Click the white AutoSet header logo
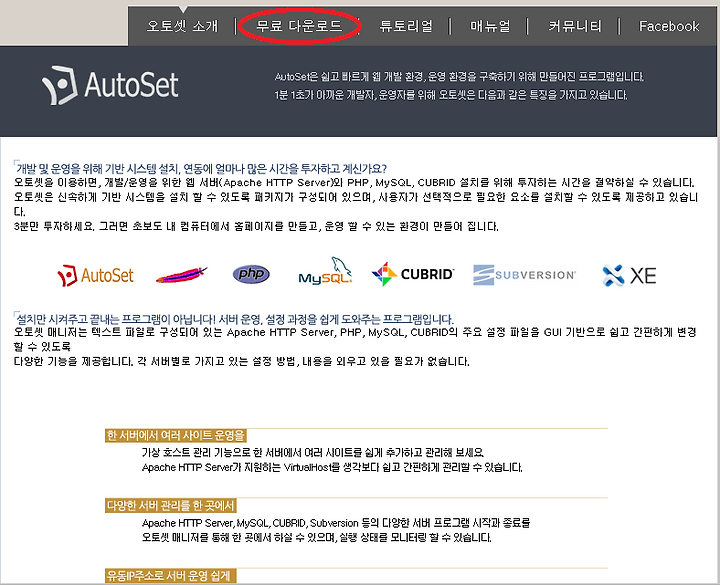The height and width of the screenshot is (585, 720). (110, 85)
